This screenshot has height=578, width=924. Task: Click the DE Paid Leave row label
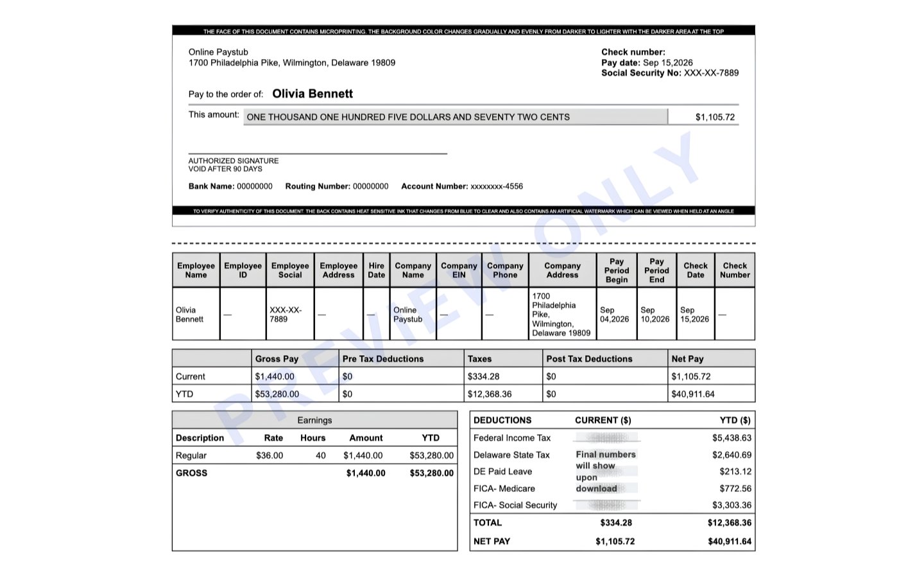502,471
